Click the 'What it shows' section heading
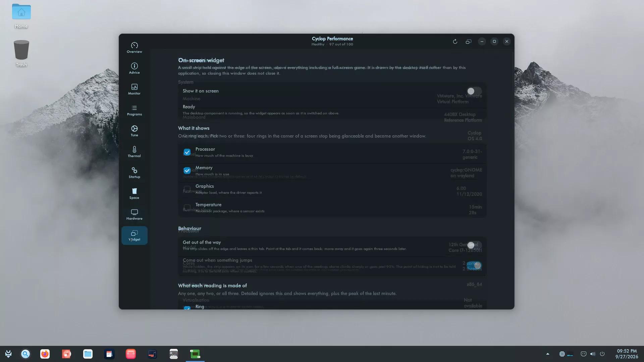The height and width of the screenshot is (362, 644). tap(194, 128)
